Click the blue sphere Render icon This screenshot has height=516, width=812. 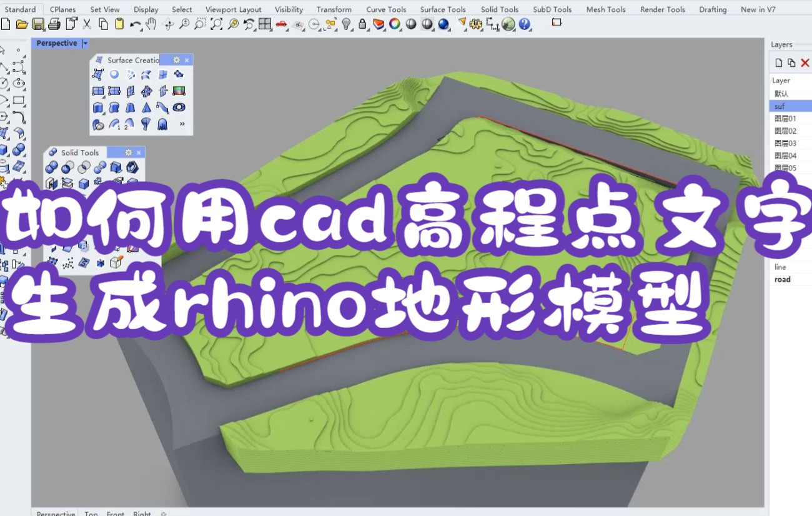click(x=443, y=24)
